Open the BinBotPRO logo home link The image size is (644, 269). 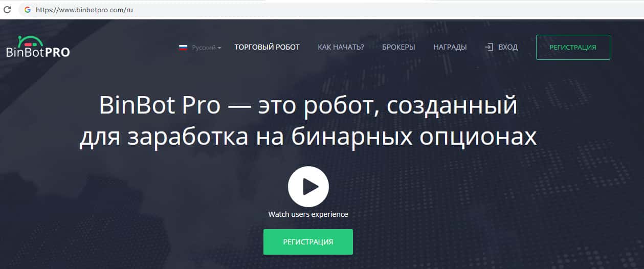point(38,47)
